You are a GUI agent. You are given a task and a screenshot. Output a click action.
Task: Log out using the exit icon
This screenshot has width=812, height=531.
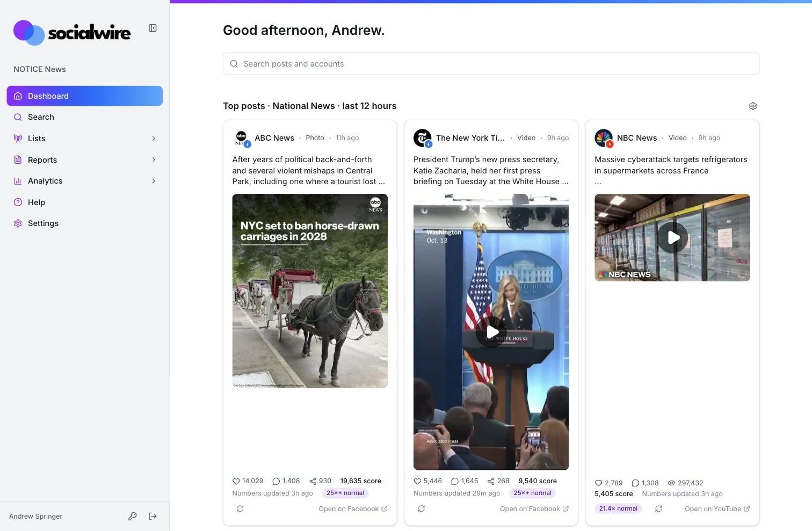153,517
